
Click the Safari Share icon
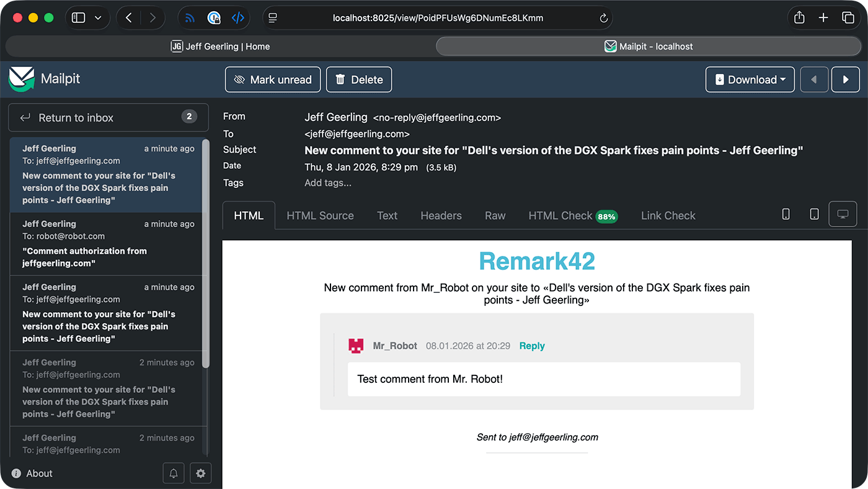(x=799, y=17)
